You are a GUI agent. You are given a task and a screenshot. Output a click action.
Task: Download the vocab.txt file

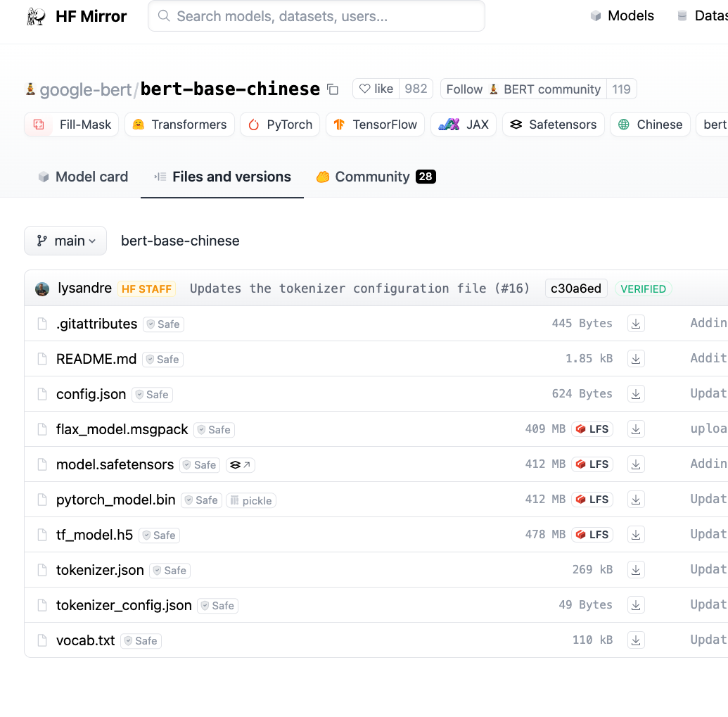tap(636, 640)
